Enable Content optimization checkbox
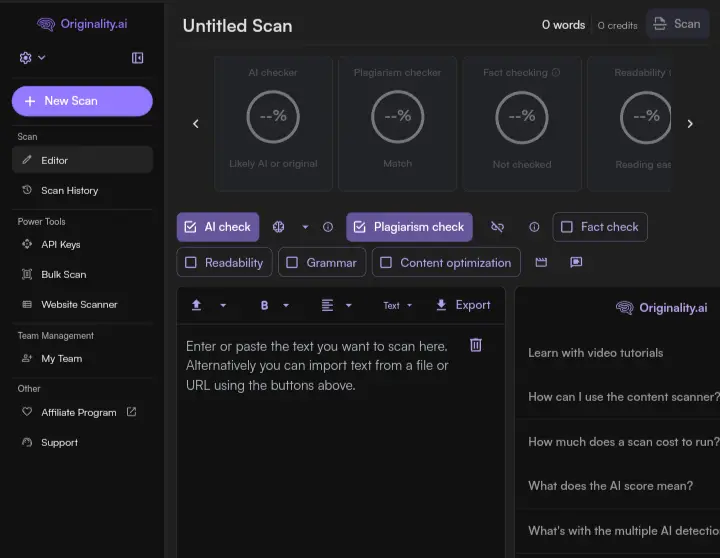 [386, 262]
